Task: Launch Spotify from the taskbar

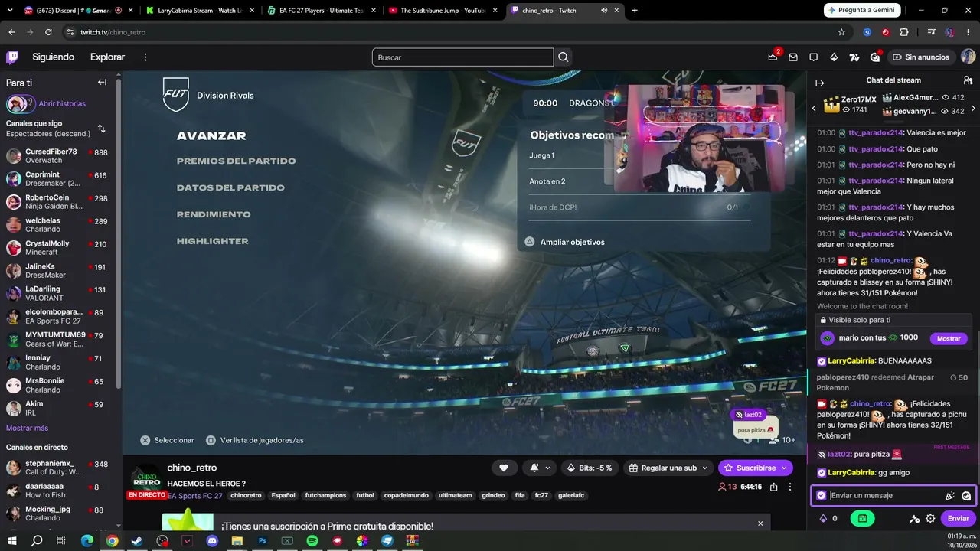Action: coord(312,541)
